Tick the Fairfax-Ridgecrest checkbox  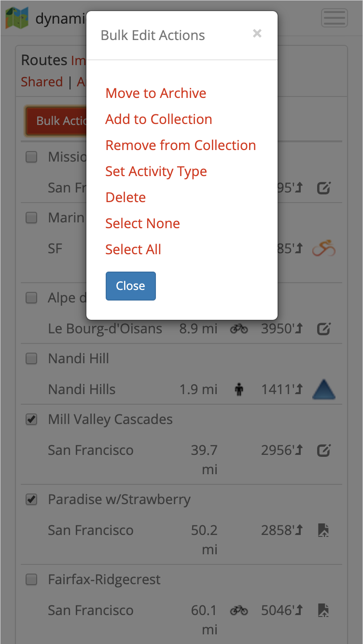31,580
